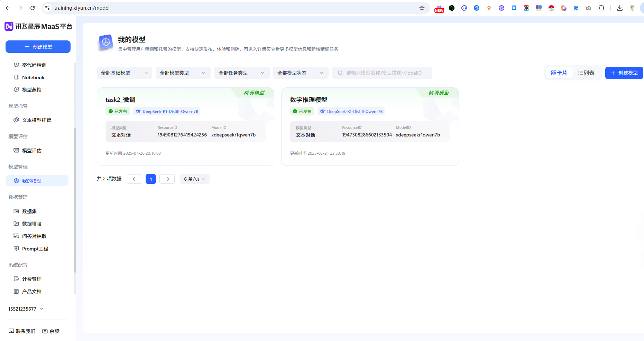Switch to 卡片 card view
Image resolution: width=644 pixels, height=341 pixels.
(559, 73)
